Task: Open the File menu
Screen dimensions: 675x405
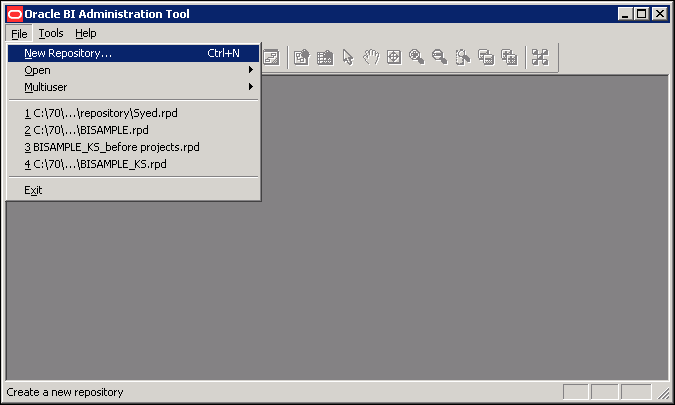Action: [x=19, y=34]
